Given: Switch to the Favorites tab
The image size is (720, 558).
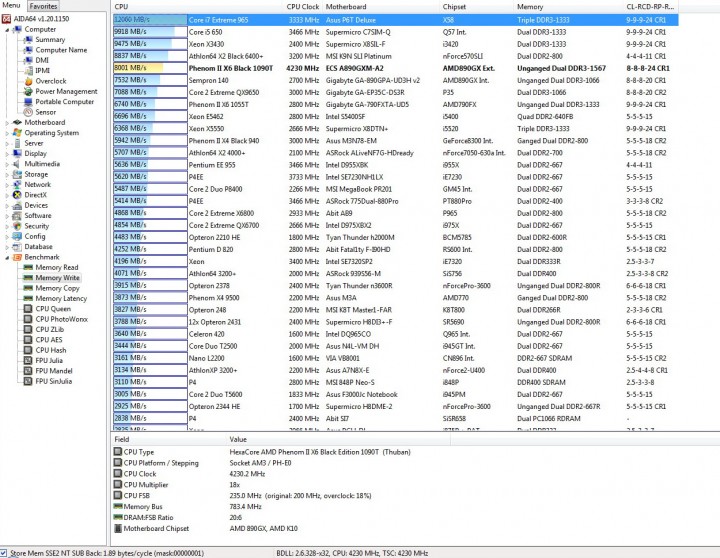Looking at the screenshot, I should click(x=44, y=6).
